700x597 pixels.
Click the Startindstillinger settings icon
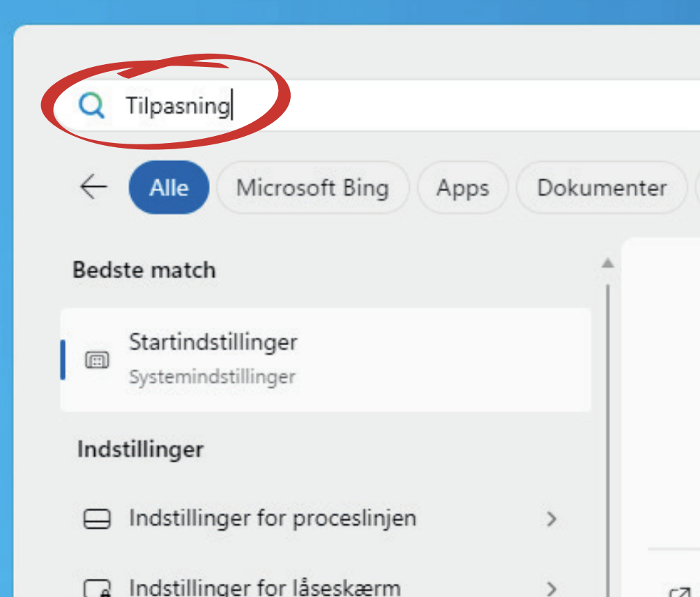point(97,360)
